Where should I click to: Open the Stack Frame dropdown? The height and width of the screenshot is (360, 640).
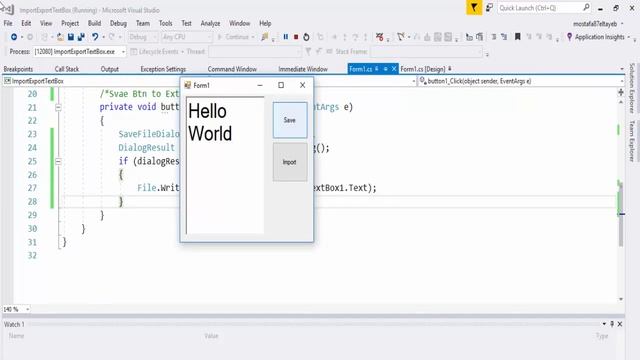click(426, 52)
